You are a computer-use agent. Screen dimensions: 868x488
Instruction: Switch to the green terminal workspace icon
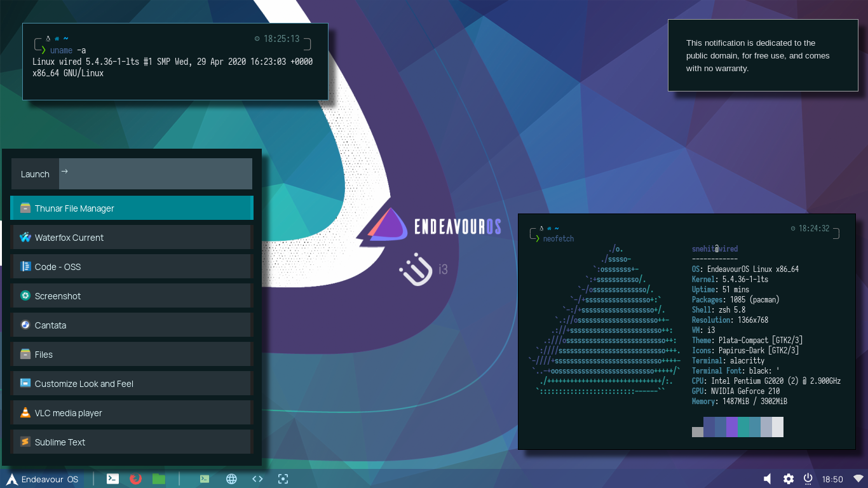click(205, 479)
